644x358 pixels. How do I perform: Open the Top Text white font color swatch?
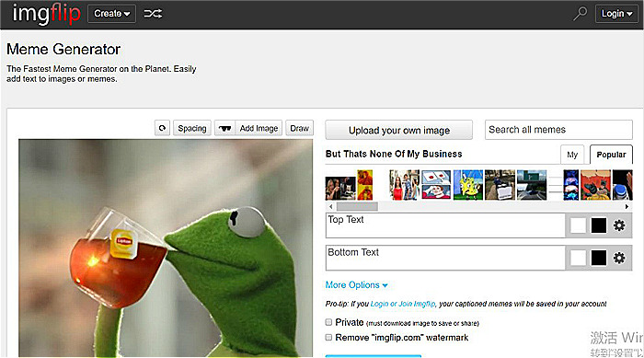(578, 225)
